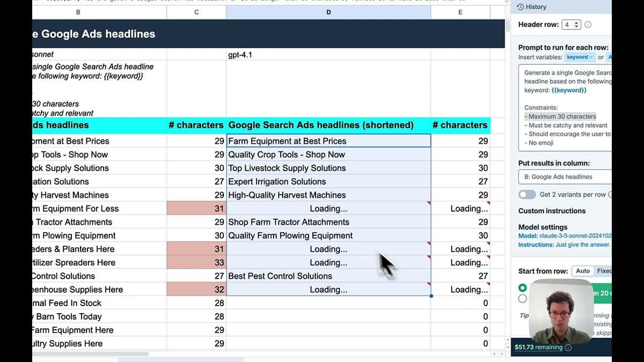Open the History panel via clock icon

[x=520, y=6]
